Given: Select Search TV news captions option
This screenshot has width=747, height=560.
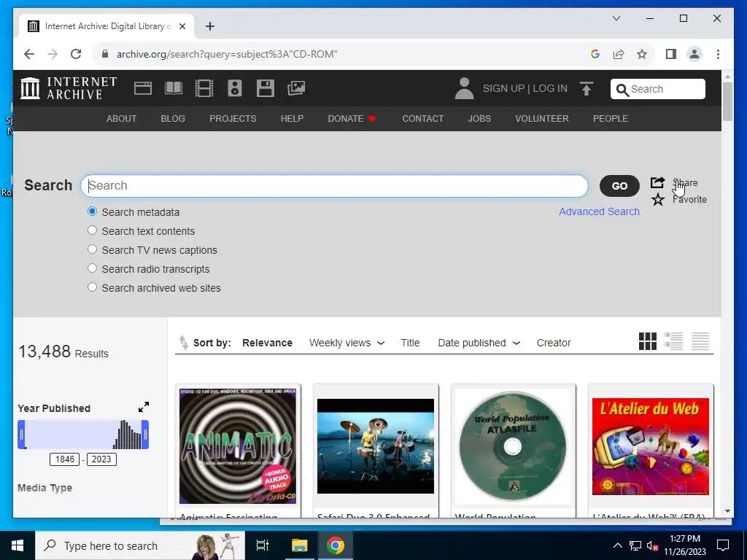Looking at the screenshot, I should 93,249.
